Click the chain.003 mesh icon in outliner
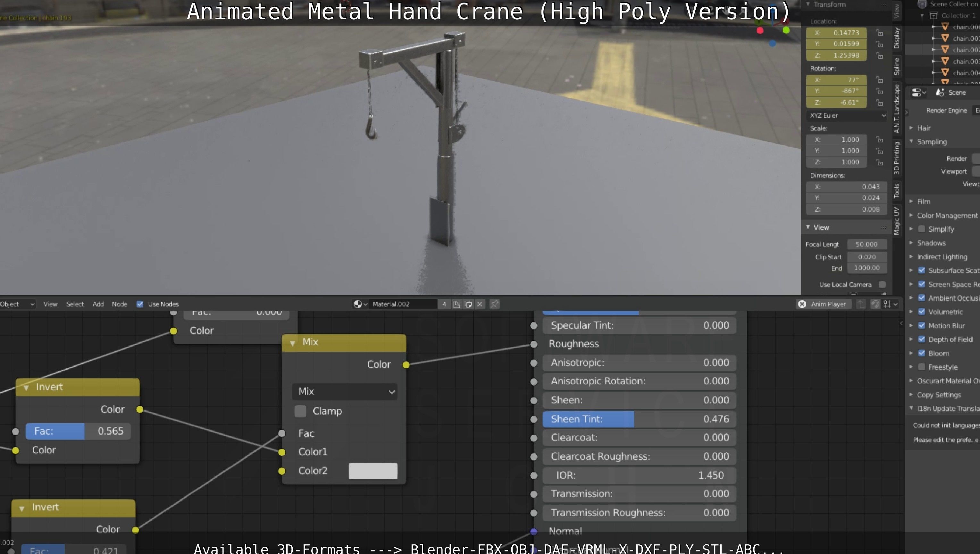 point(945,61)
